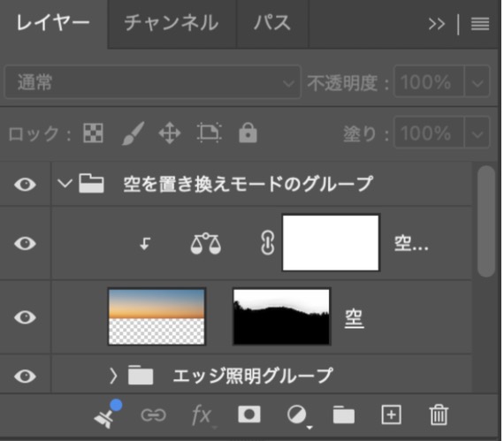Image resolution: width=504 pixels, height=441 pixels.
Task: Click the mask link chain icon
Action: click(x=267, y=243)
